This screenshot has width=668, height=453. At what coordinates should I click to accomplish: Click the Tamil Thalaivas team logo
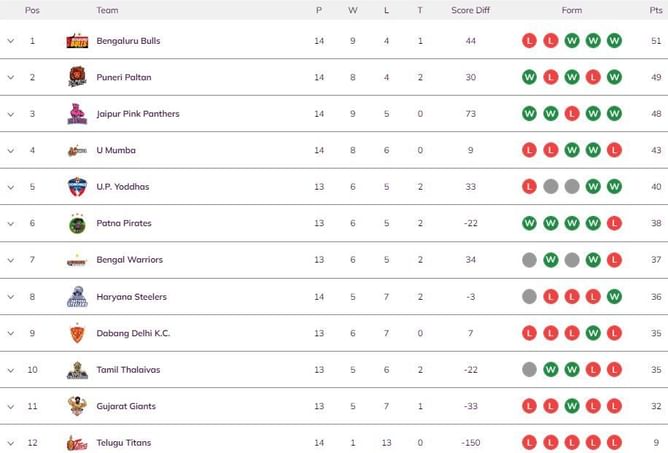77,370
